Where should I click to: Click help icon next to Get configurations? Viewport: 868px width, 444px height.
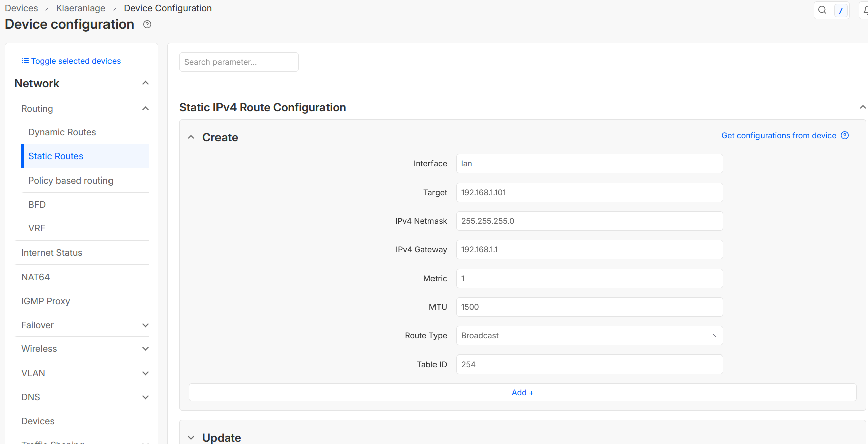[845, 135]
